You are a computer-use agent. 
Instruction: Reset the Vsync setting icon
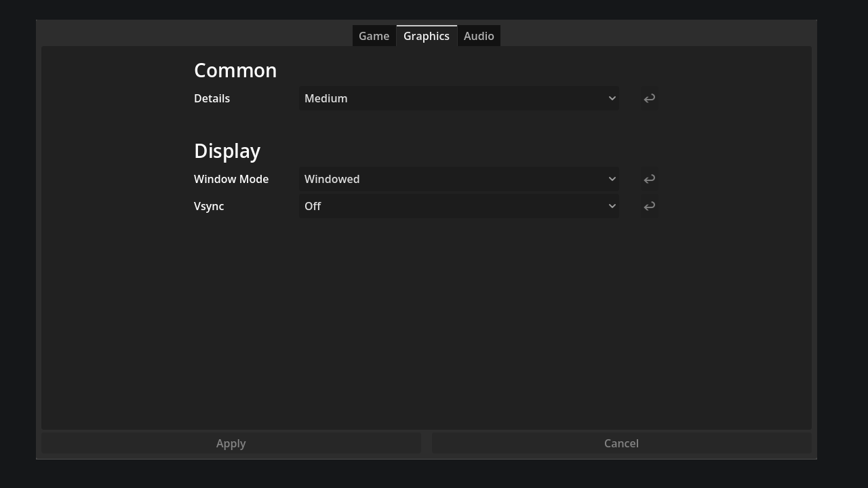(649, 206)
